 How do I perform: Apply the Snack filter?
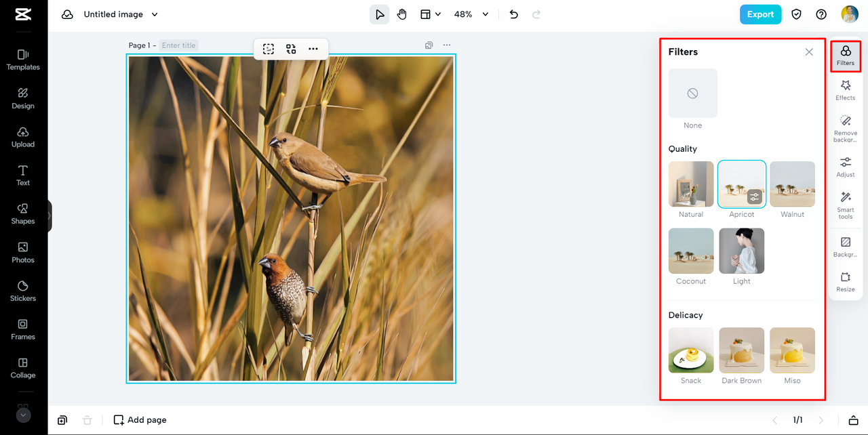(x=691, y=350)
